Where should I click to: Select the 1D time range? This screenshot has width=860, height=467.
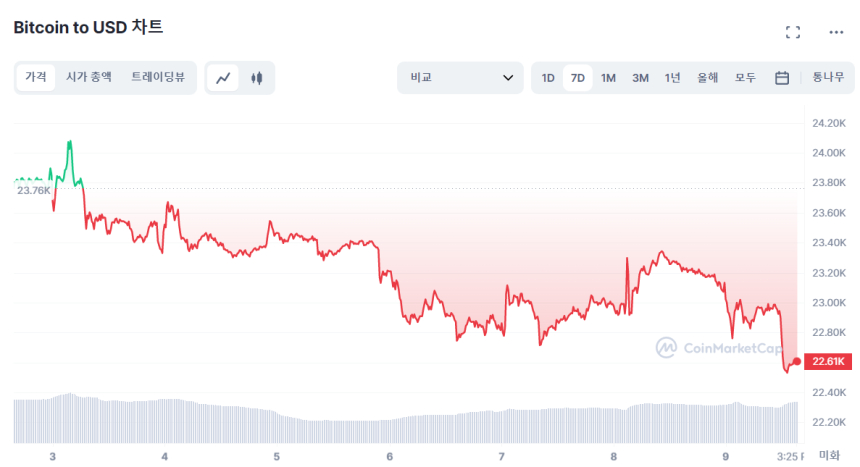coord(548,78)
